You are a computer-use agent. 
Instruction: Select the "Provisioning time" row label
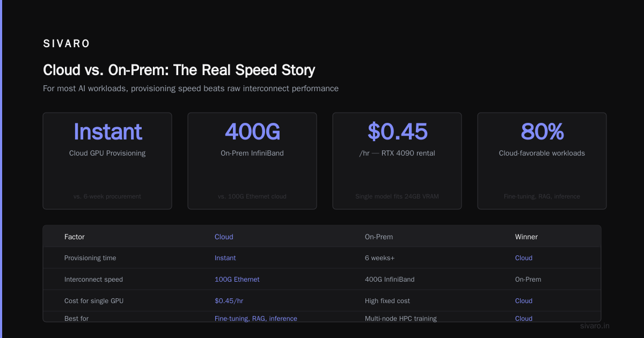point(90,258)
